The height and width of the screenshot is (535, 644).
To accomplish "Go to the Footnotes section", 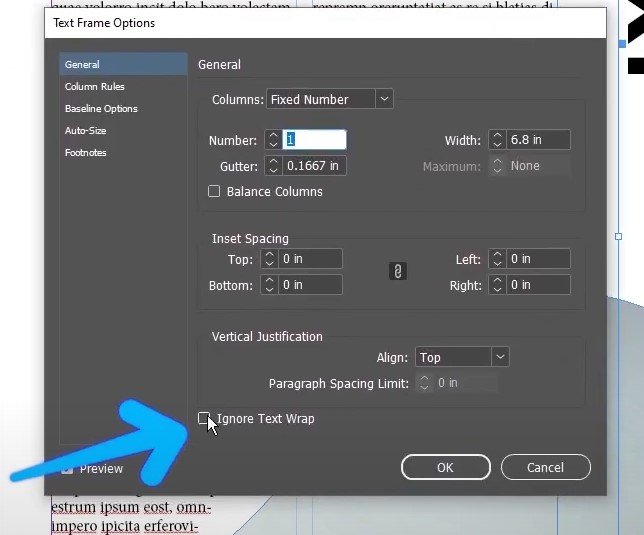I will pos(85,153).
